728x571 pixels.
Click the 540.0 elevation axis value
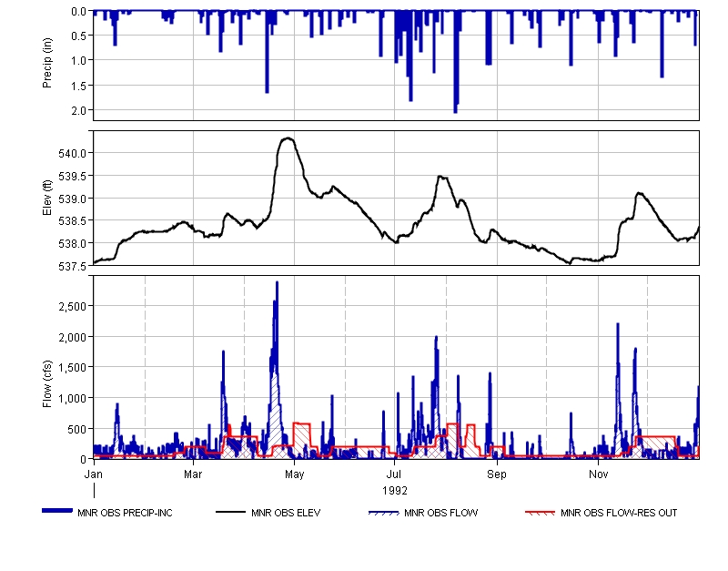(73, 153)
